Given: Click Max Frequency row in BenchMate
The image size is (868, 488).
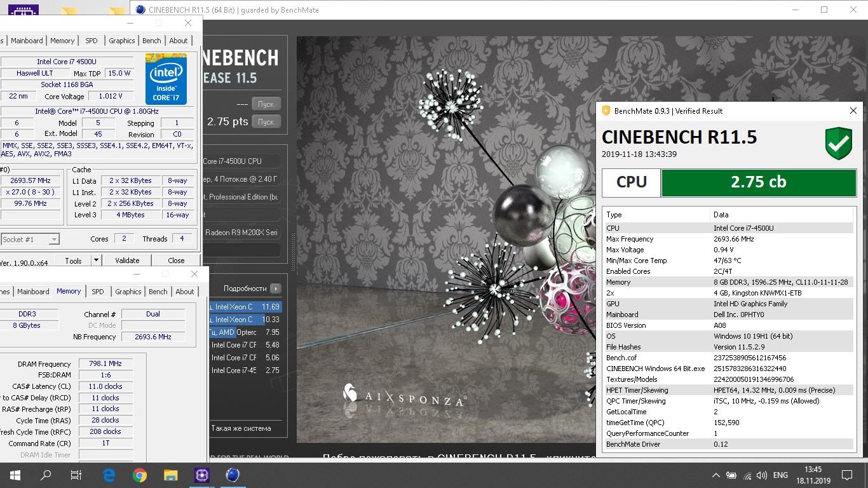Looking at the screenshot, I should click(728, 239).
